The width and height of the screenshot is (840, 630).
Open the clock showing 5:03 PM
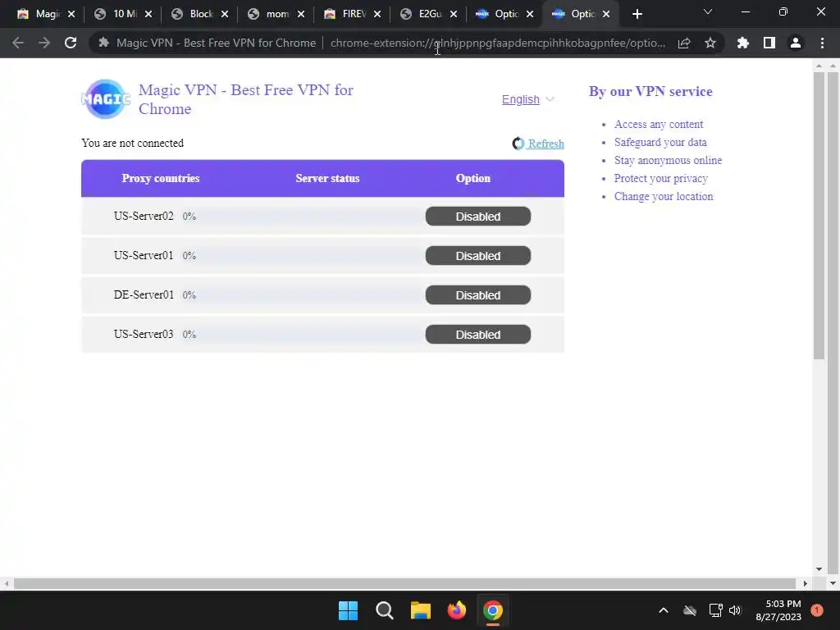(778, 610)
